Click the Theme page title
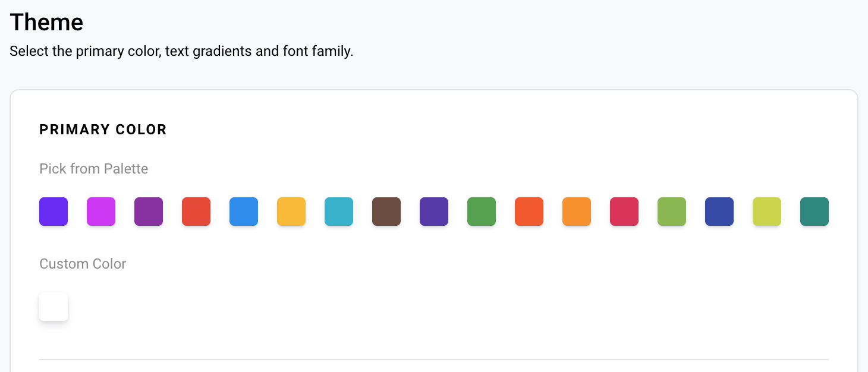868x372 pixels. pos(46,22)
